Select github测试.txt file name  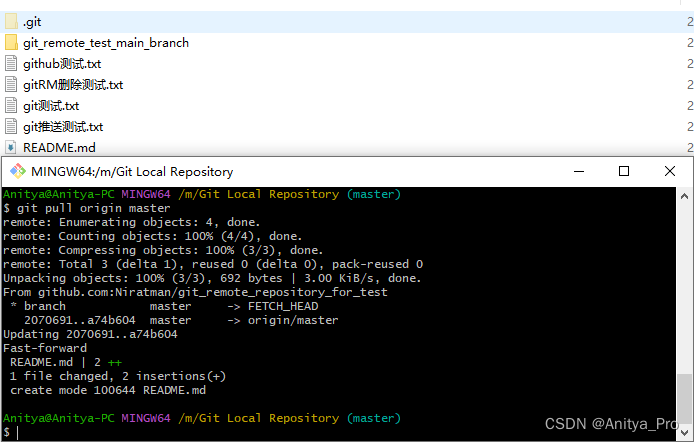[62, 64]
